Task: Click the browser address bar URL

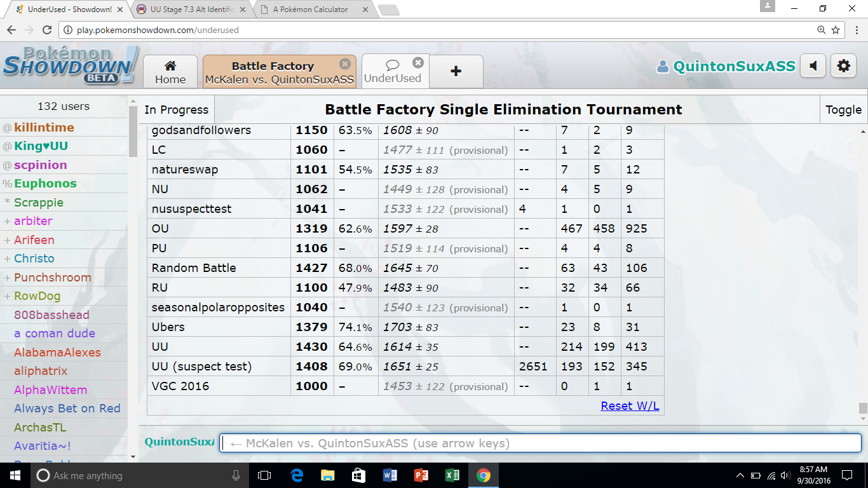Action: pyautogui.click(x=158, y=30)
